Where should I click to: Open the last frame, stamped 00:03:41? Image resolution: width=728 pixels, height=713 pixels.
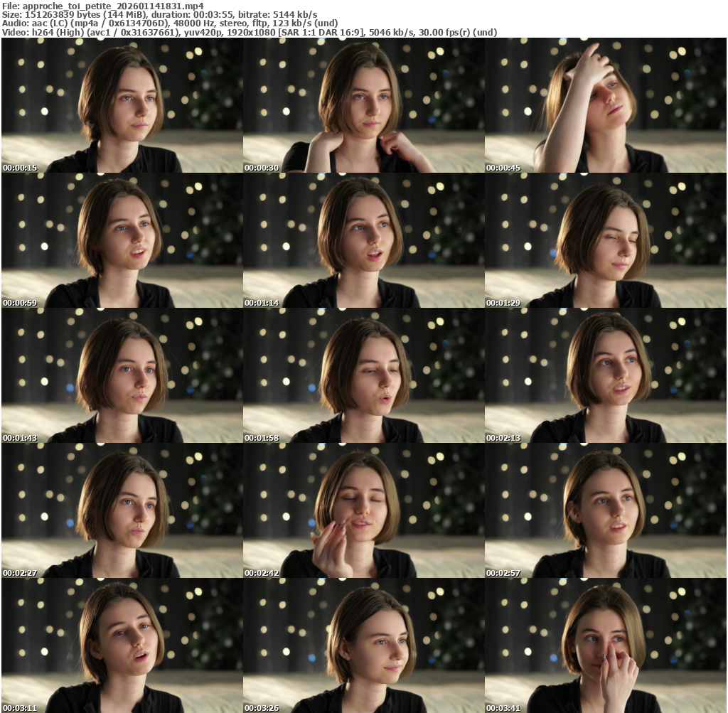pyautogui.click(x=605, y=645)
